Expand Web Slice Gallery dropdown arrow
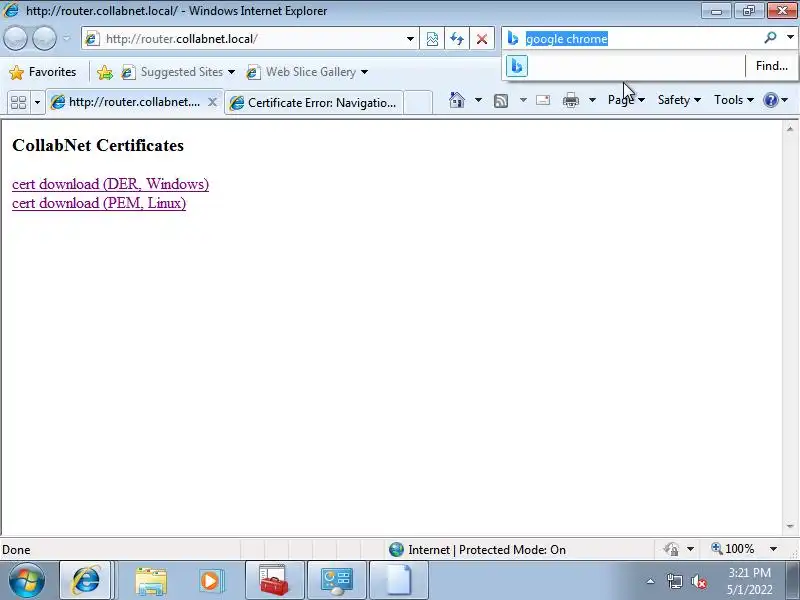The image size is (800, 600). [364, 72]
